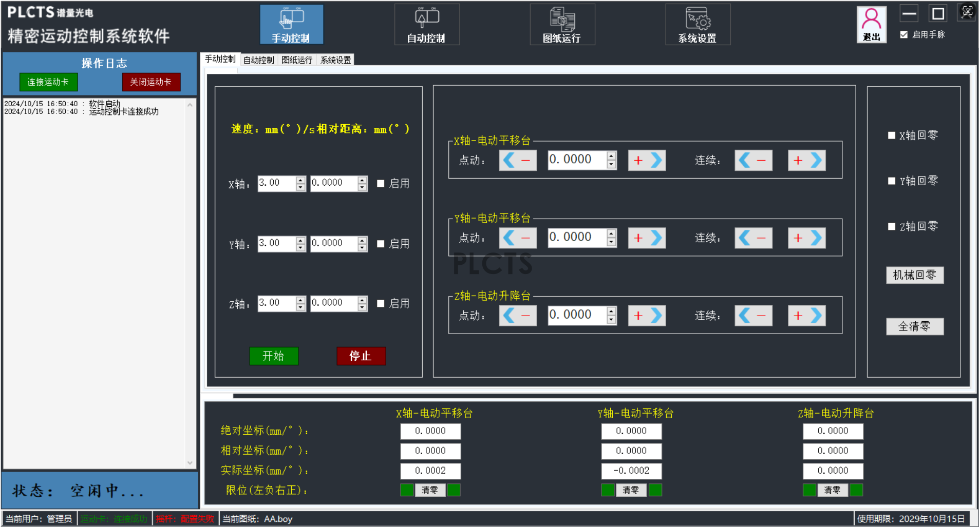Uncheck the 启用手脉 checkbox
The width and height of the screenshot is (980, 527).
(x=903, y=35)
